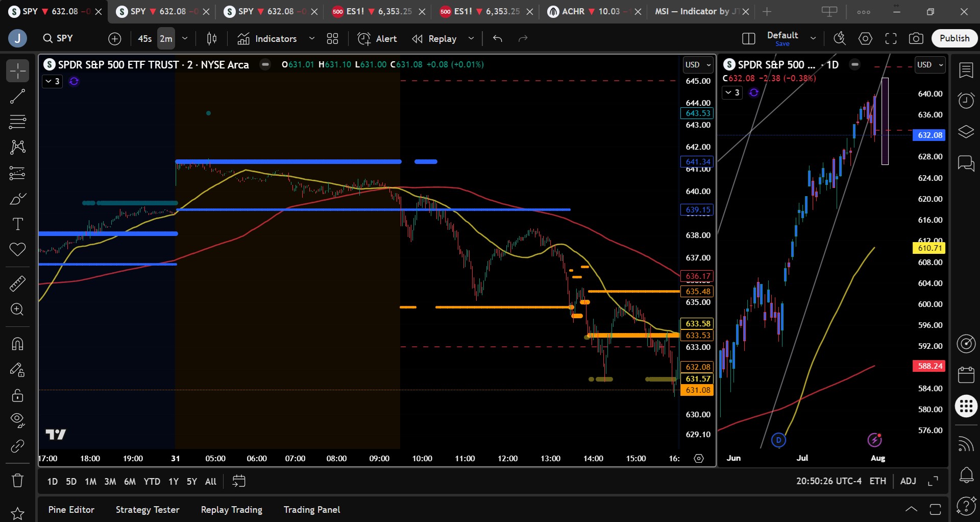Open the go to date calendar
Image resolution: width=980 pixels, height=522 pixels.
coord(239,481)
